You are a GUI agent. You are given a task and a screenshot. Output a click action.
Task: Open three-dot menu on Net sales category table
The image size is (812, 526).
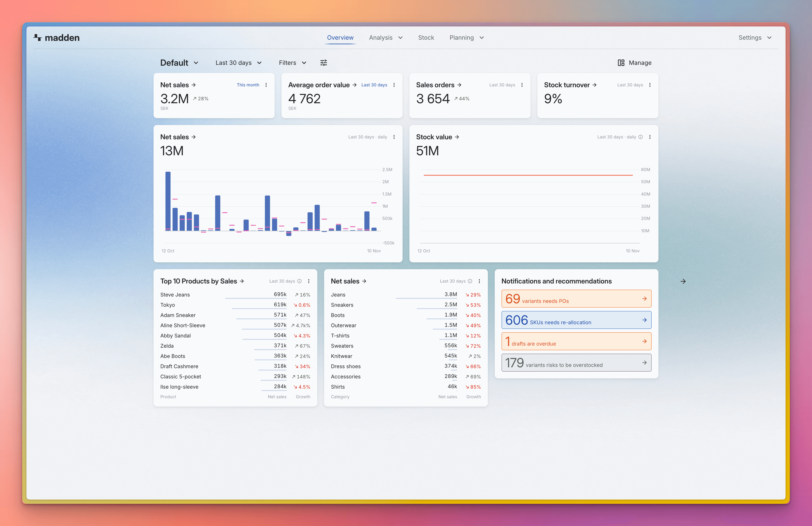click(x=479, y=281)
